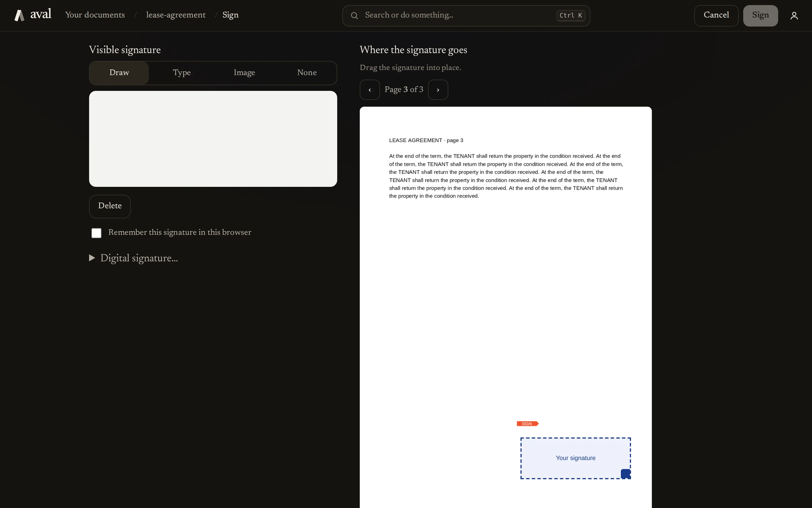
Task: Click the signature box resize handle
Action: (625, 474)
